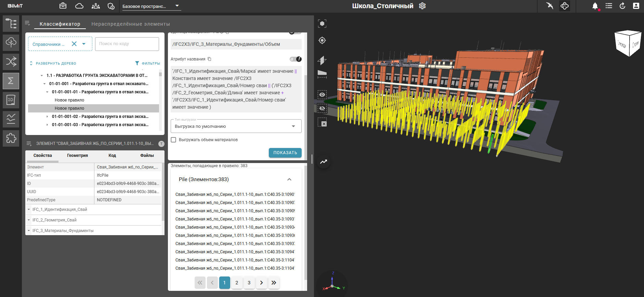
Task: Enable 'Выгружать объем материалов' checkbox
Action: 173,140
